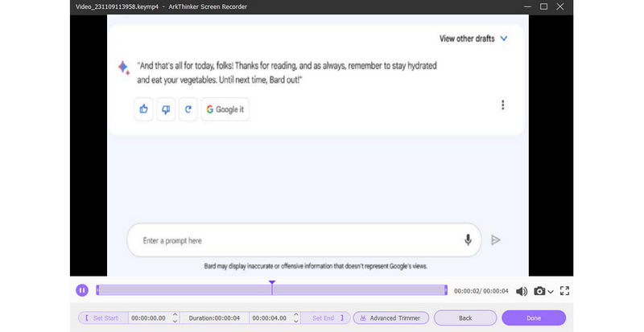Maximize the ArkThinker window
Image resolution: width=644 pixels, height=332 pixels.
[544, 6]
